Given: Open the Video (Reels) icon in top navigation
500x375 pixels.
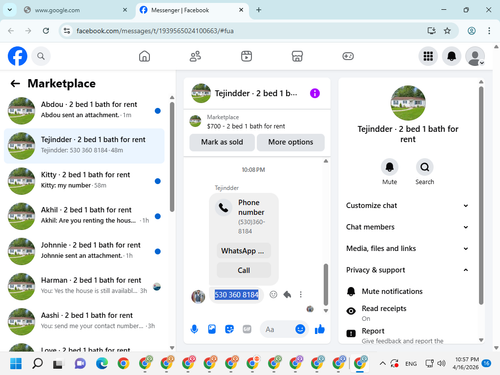Looking at the screenshot, I should pyautogui.click(x=246, y=56).
